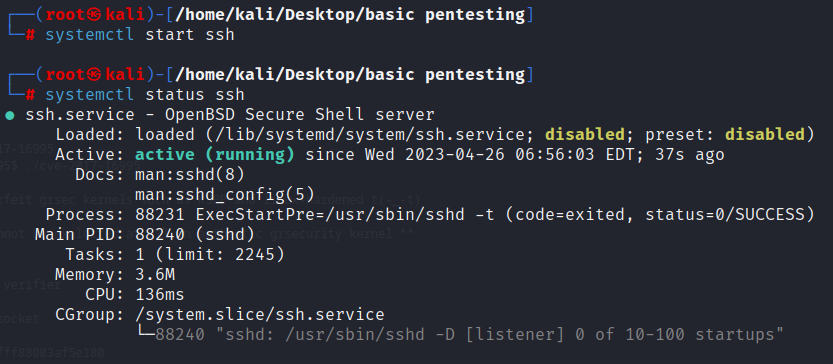Click the /system.slice/ssh.service CGroup path
This screenshot has width=833, height=364.
point(260,315)
